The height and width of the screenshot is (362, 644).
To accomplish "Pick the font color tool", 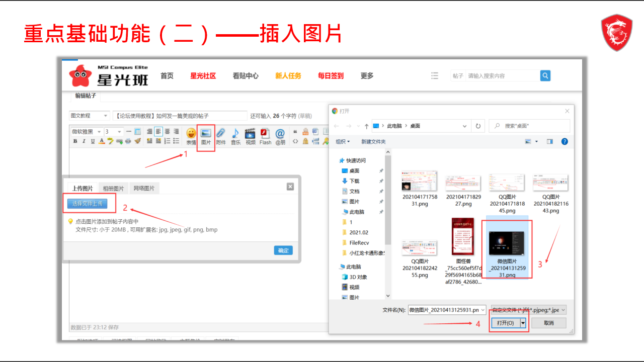I will [102, 141].
